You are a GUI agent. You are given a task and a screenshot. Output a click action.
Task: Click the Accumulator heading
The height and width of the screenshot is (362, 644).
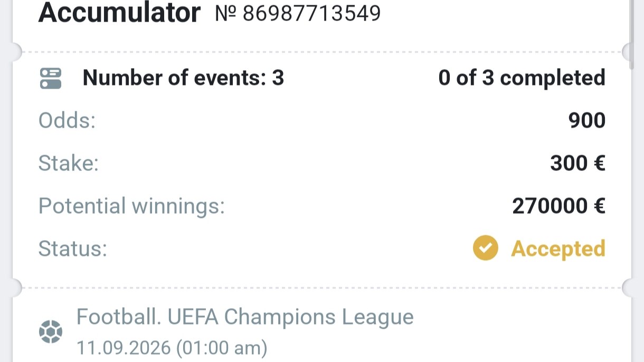click(119, 12)
